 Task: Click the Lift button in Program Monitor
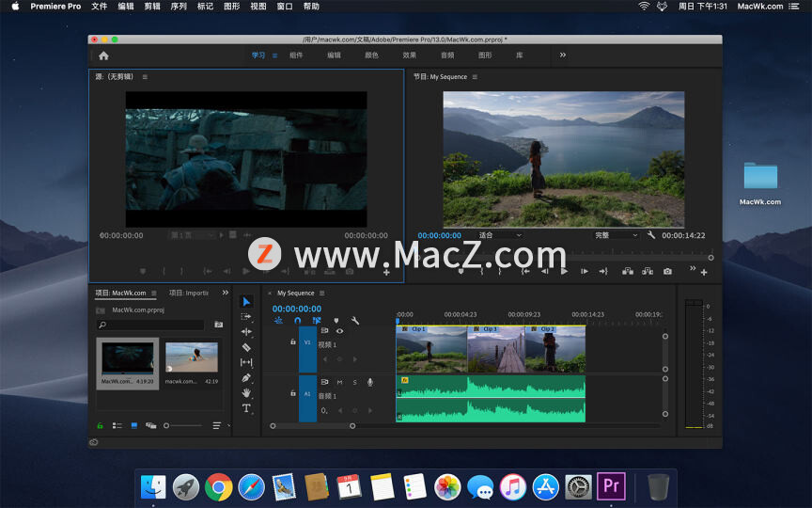pos(628,271)
